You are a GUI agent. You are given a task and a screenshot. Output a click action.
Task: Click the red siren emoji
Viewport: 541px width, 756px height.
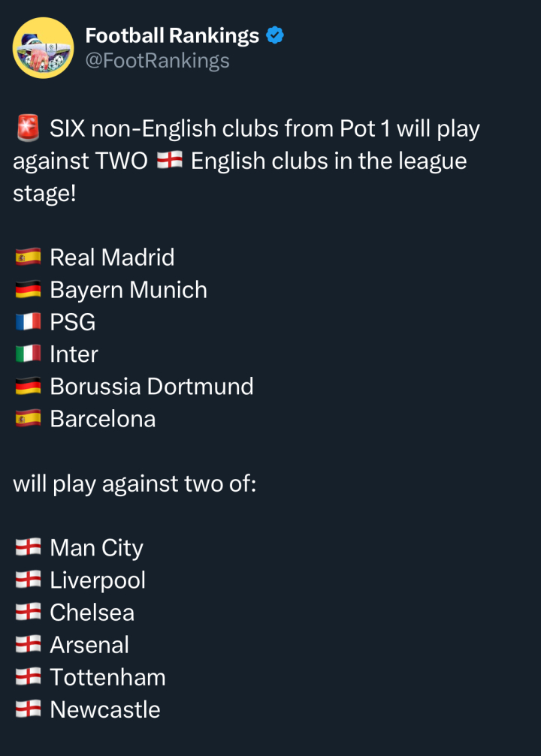tap(28, 128)
